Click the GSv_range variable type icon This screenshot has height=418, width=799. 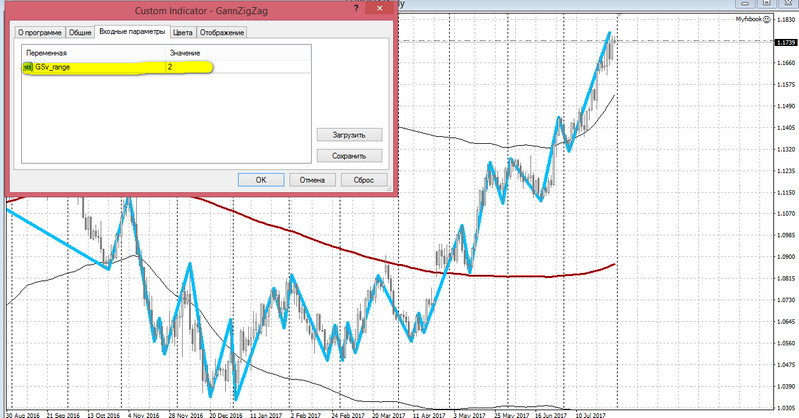tap(27, 67)
